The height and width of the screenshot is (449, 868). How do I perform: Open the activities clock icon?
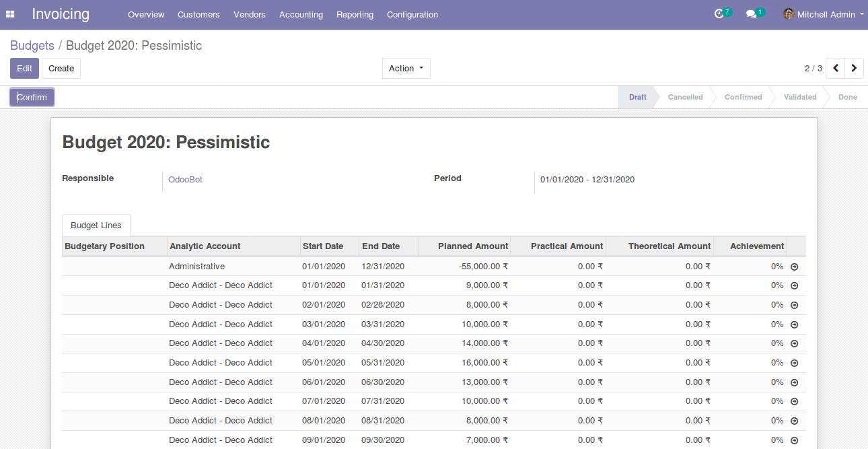(719, 14)
